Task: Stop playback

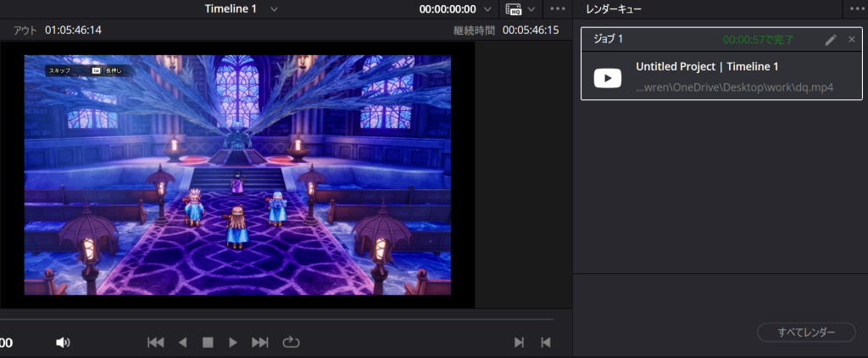Action: (208, 342)
